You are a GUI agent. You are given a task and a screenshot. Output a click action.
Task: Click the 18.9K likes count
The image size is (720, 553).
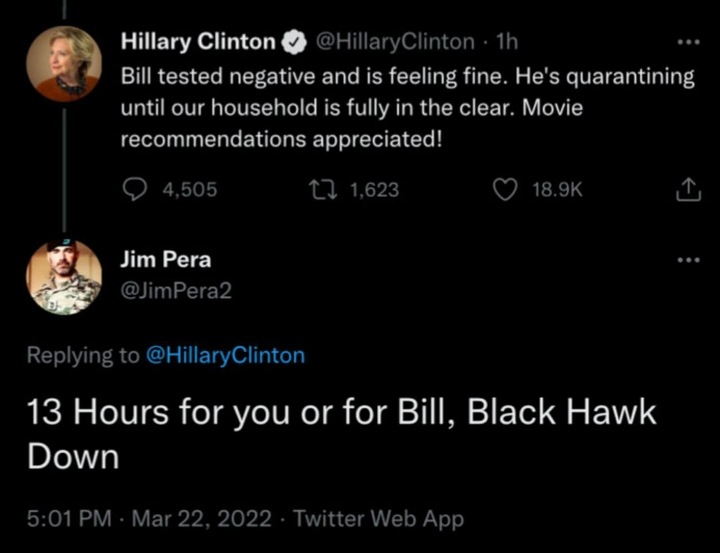click(556, 190)
